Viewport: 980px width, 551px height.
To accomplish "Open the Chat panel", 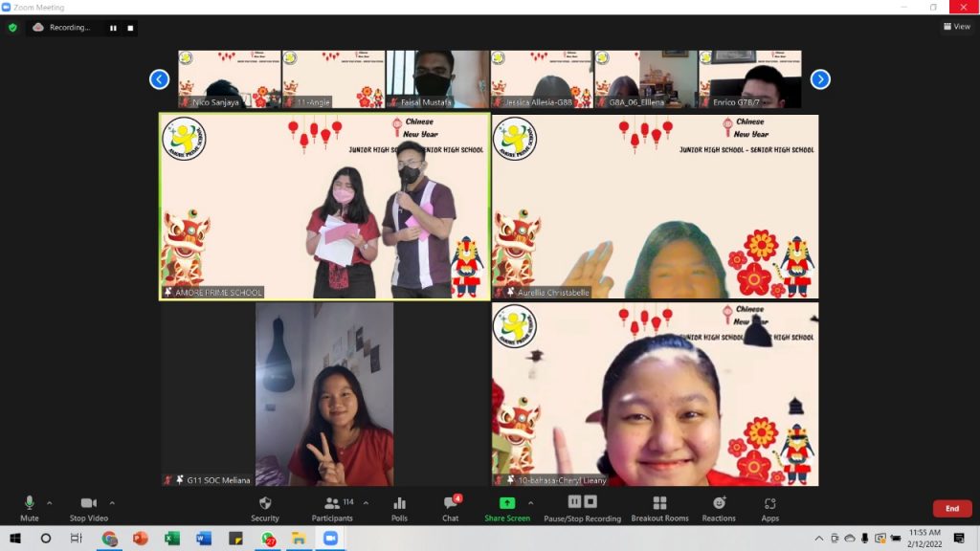I will pyautogui.click(x=450, y=507).
